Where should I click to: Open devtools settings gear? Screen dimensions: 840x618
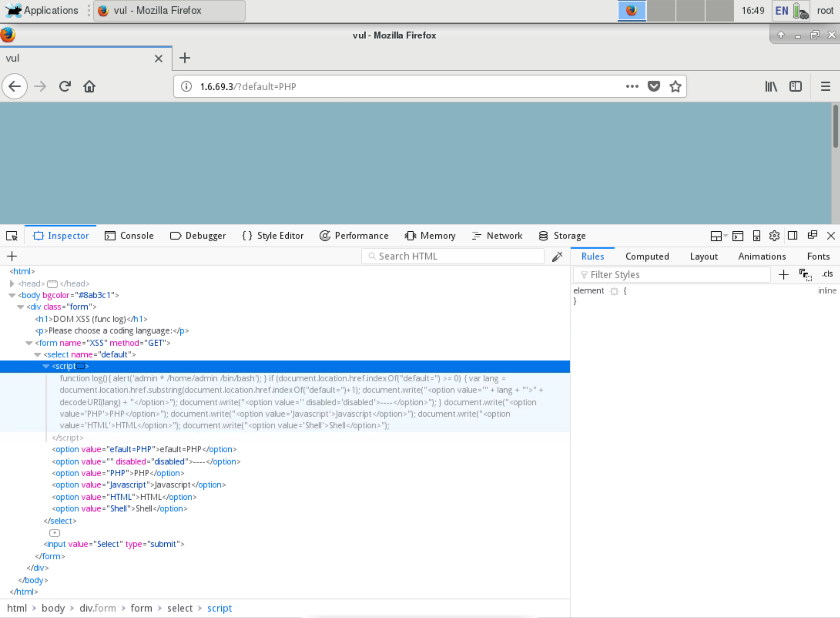click(774, 236)
